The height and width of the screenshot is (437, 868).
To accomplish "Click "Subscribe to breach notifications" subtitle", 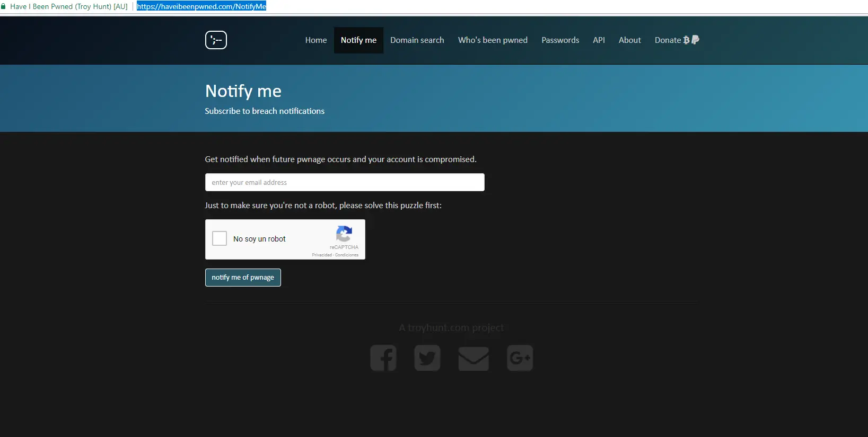I will [265, 111].
